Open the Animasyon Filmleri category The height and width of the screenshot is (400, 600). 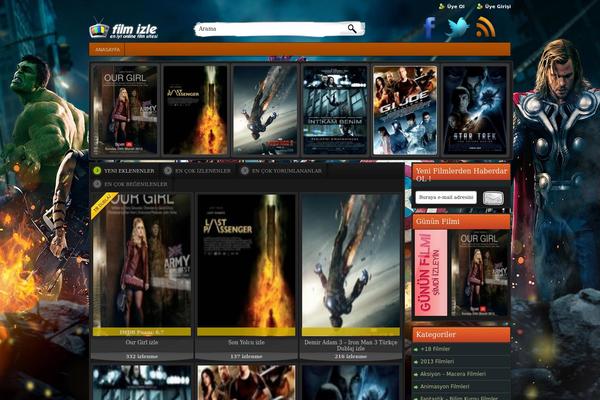point(444,387)
